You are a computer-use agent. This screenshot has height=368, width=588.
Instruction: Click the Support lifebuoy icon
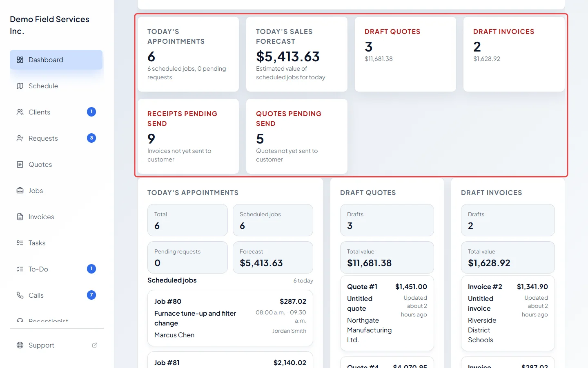click(x=20, y=345)
